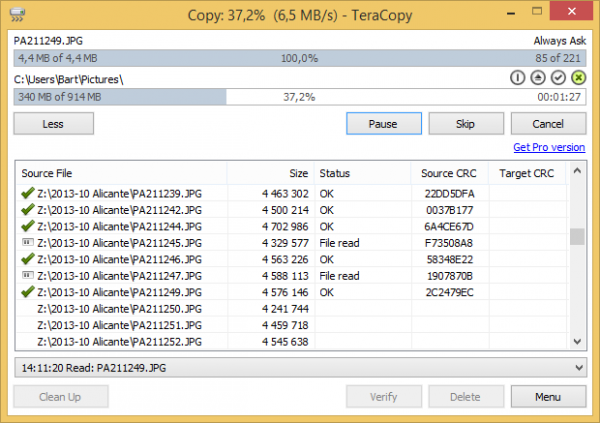
Task: Sort by the Target CRC column header
Action: (x=527, y=173)
